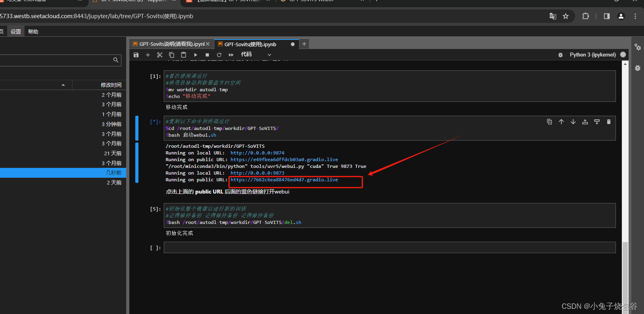Open a new launcher tab with plus
This screenshot has height=314, width=644.
pos(304,44)
